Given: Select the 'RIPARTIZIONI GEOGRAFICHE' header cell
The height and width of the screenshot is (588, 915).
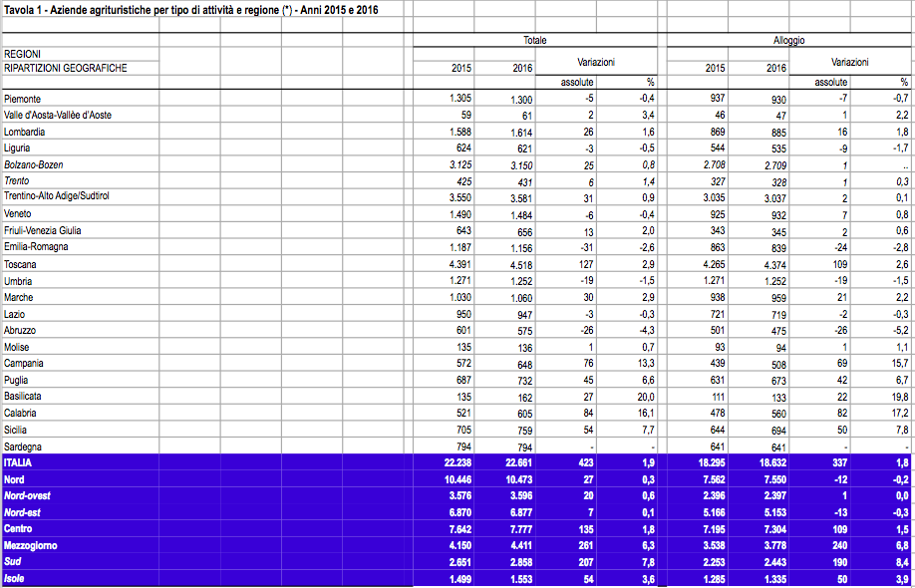Looking at the screenshot, I should pos(66,68).
